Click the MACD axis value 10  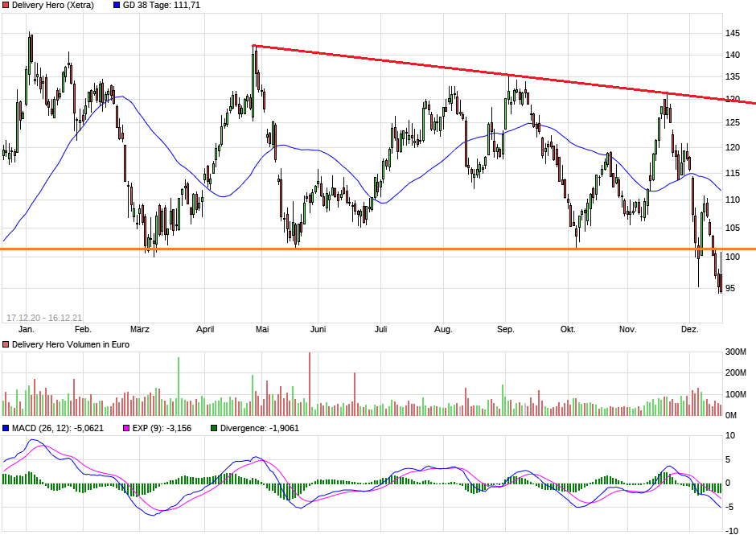pos(730,436)
